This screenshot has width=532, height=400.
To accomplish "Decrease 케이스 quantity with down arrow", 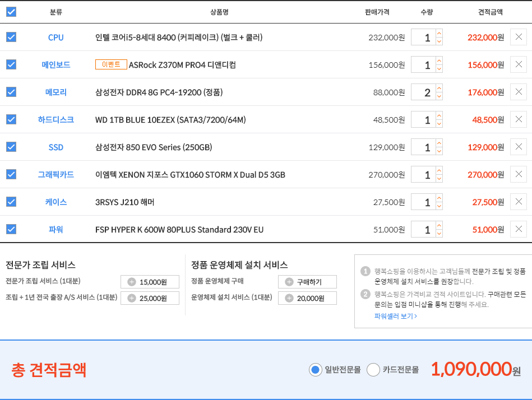I will coord(439,206).
